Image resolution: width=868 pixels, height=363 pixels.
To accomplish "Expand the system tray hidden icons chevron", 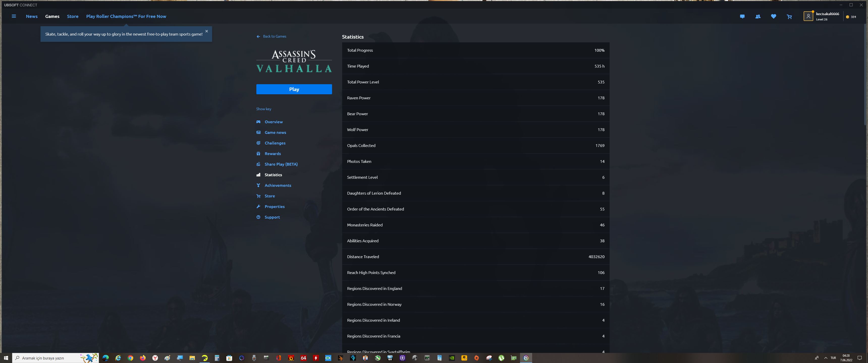I will click(x=826, y=358).
